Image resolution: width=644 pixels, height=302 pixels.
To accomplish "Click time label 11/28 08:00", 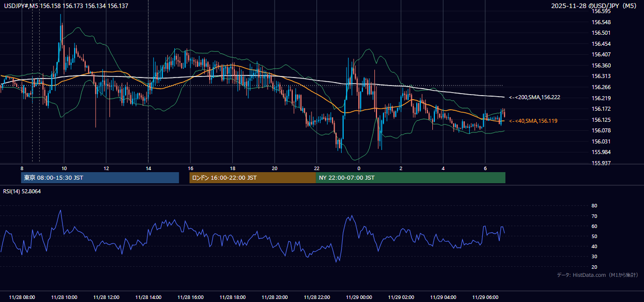I will coord(22,297).
